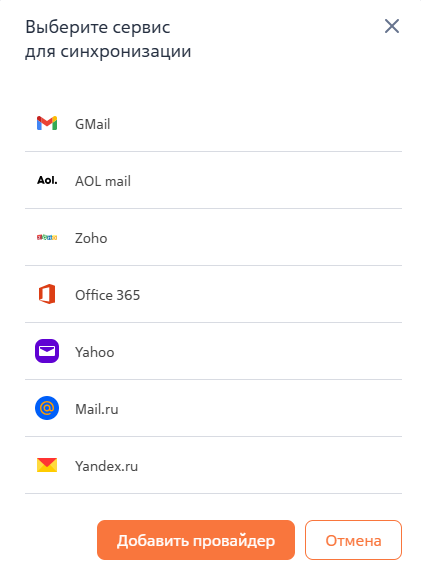Select the 'Yandex.ru' text label
The height and width of the screenshot is (581, 421).
pyautogui.click(x=106, y=466)
